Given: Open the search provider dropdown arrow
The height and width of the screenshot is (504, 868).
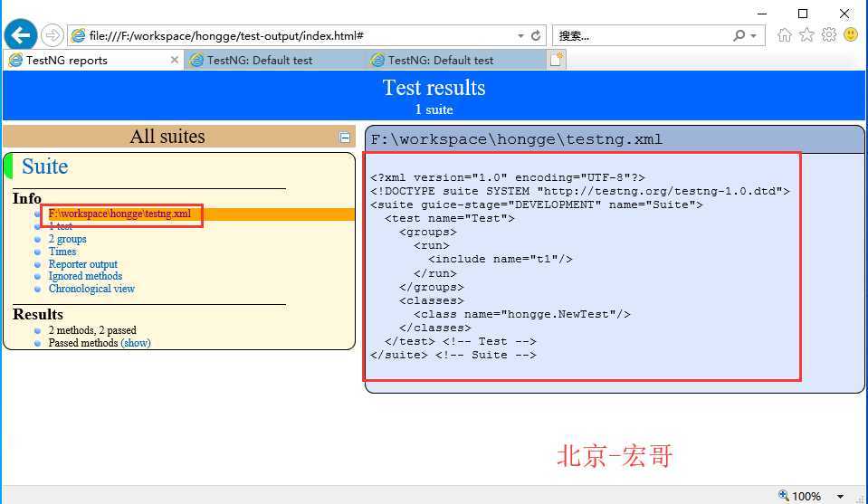Looking at the screenshot, I should tap(753, 36).
